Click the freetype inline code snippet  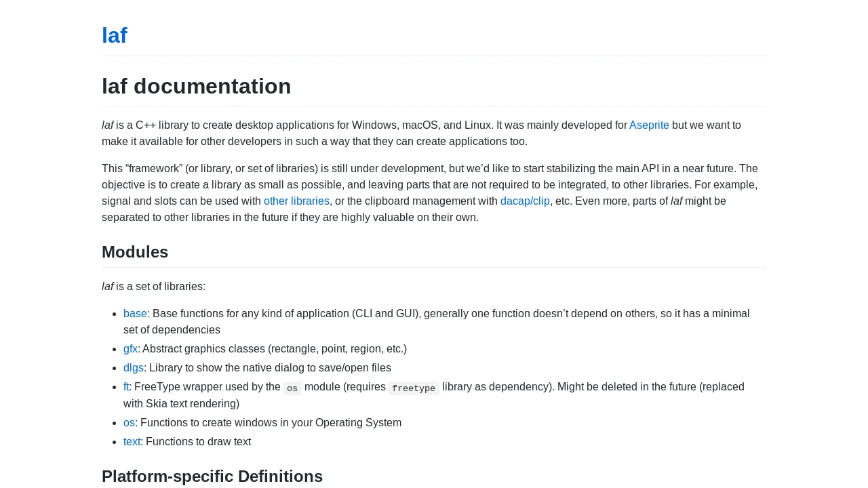click(x=414, y=388)
